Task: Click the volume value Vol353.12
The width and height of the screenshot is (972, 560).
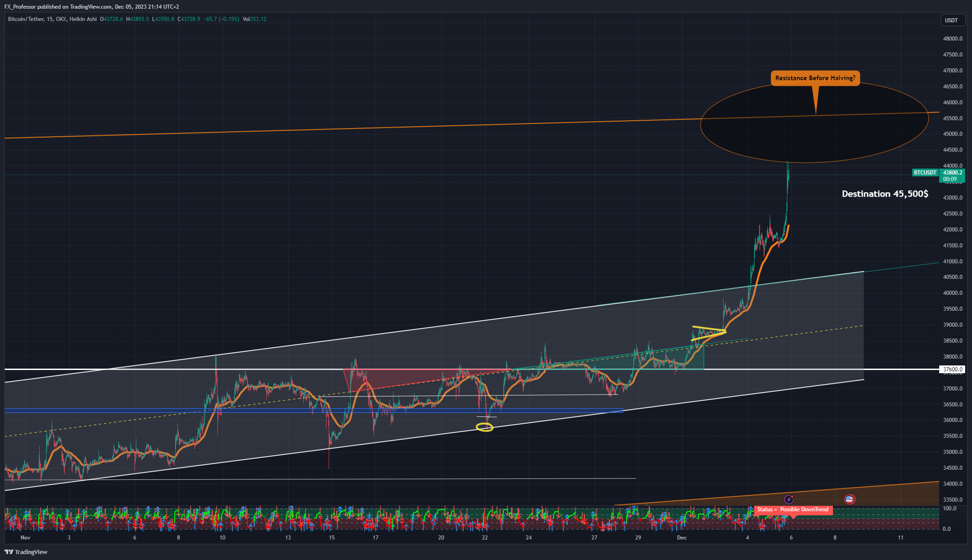Action: click(x=254, y=19)
